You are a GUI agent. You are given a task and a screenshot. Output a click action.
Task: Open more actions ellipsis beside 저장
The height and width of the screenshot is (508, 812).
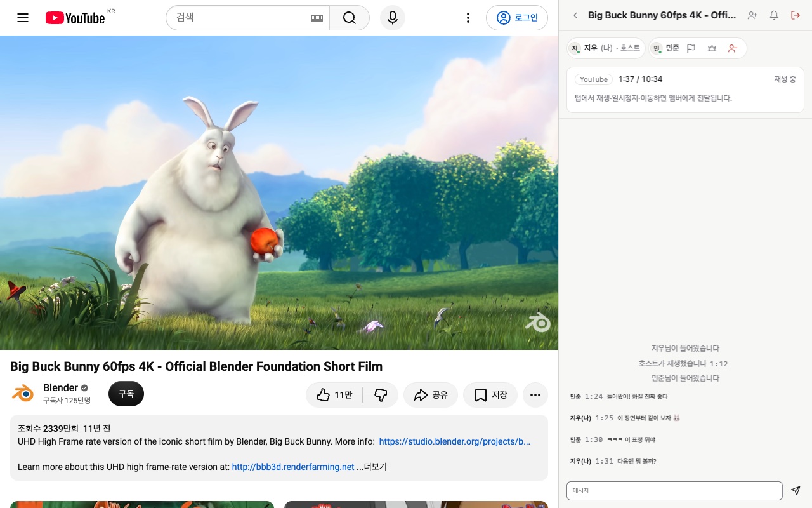point(535,395)
